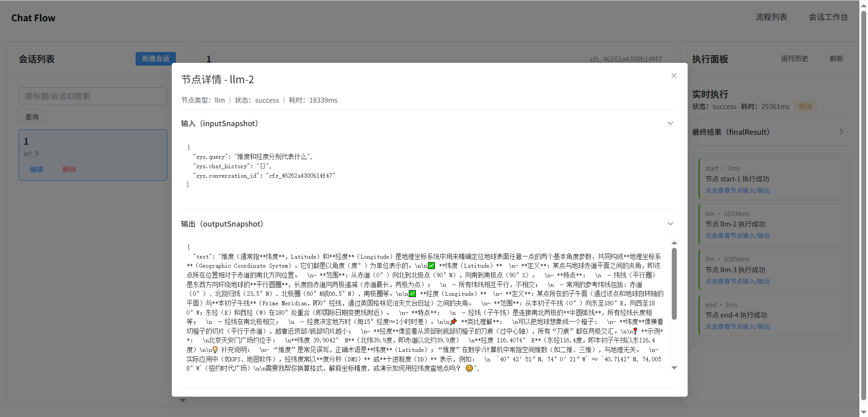Click the output snapshot scrollbar thumb
Screen dimensions: 868x417
point(674,284)
